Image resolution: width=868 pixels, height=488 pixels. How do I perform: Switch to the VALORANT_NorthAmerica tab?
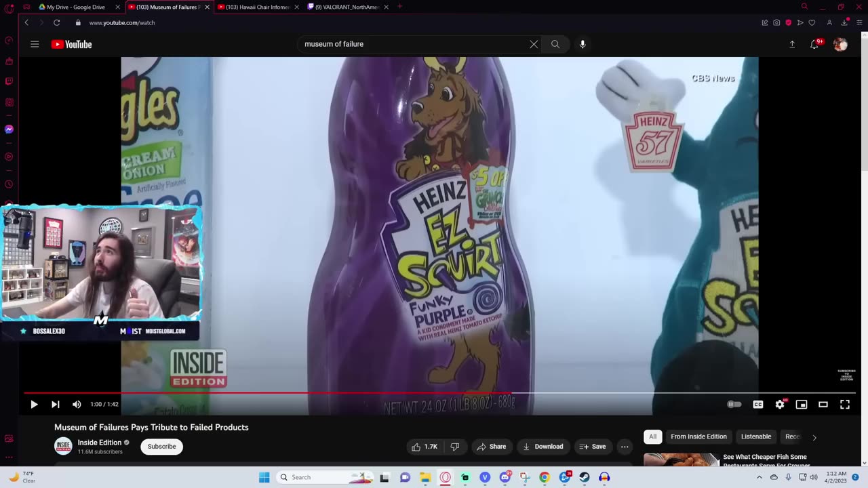point(347,7)
